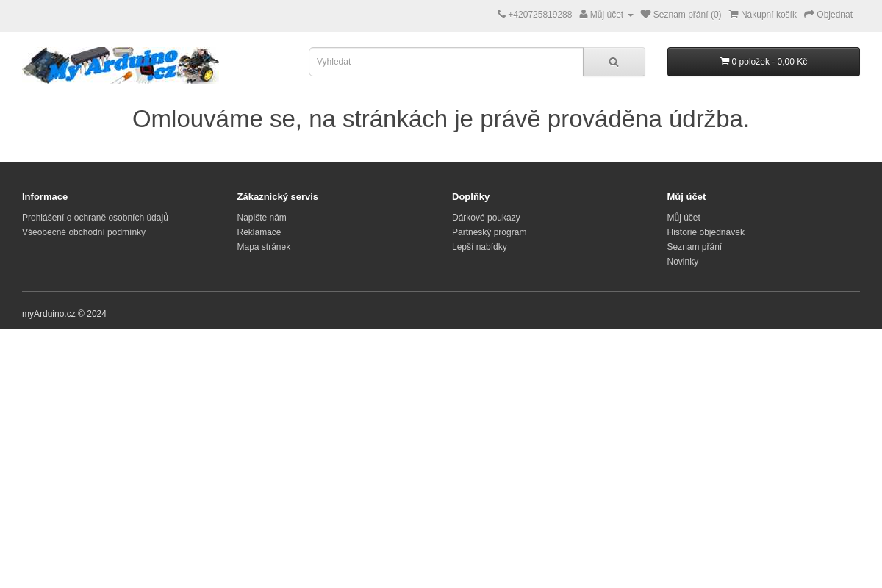Open Prohlášení o ochraně osobních údajů
Screen dimensions: 882x588
click(95, 218)
